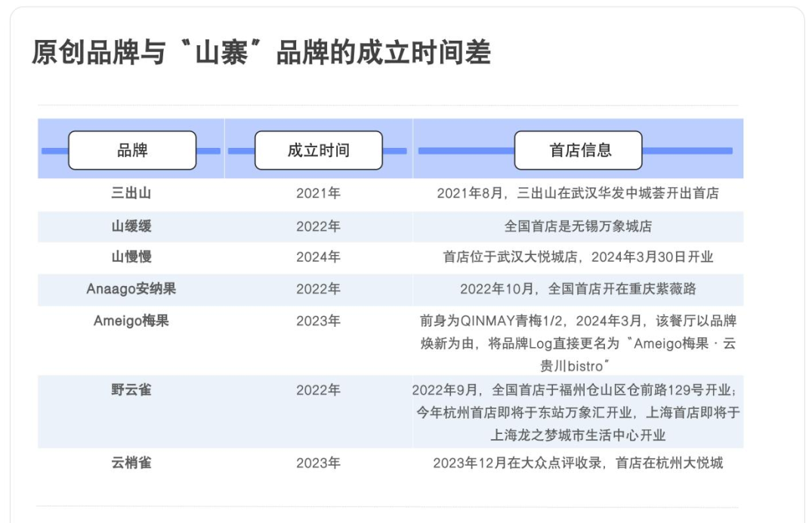Click text 全国首店是无锡万象城店

578,226
